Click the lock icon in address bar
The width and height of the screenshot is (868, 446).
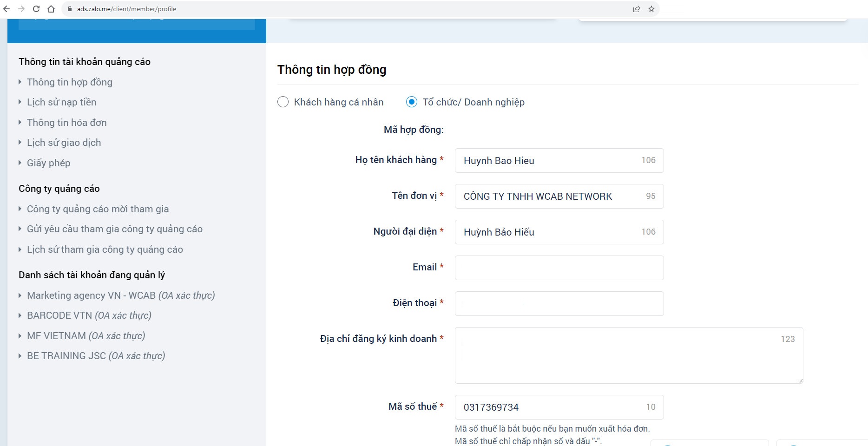click(70, 9)
